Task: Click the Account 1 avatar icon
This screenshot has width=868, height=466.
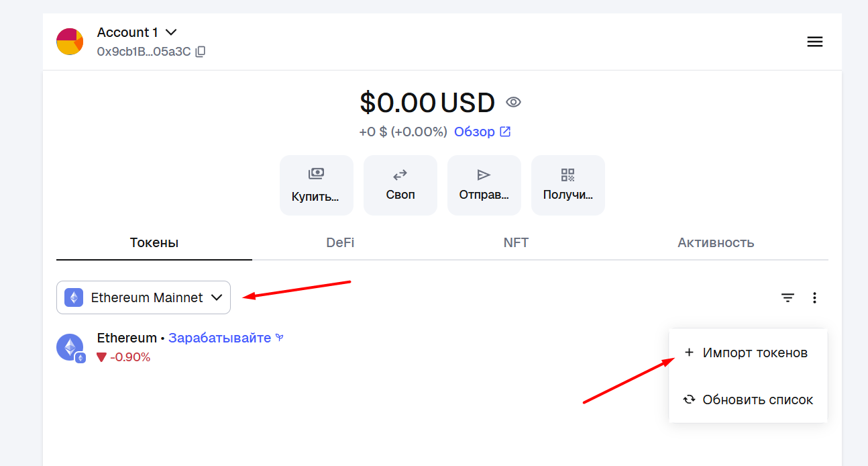Action: (70, 42)
